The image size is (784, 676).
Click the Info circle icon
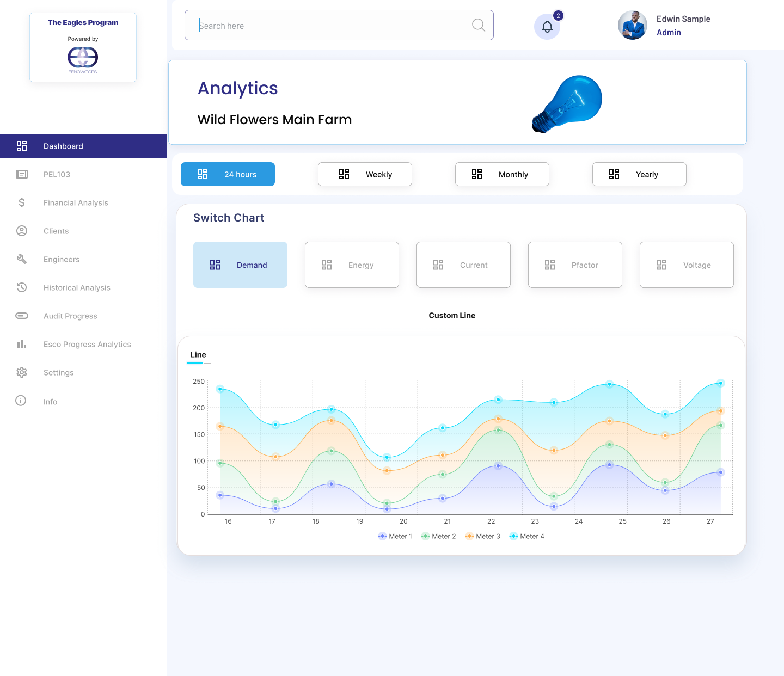[x=21, y=401]
